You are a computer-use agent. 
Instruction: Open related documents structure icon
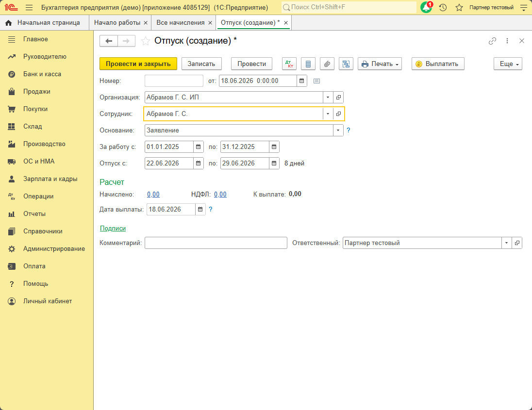coord(346,64)
